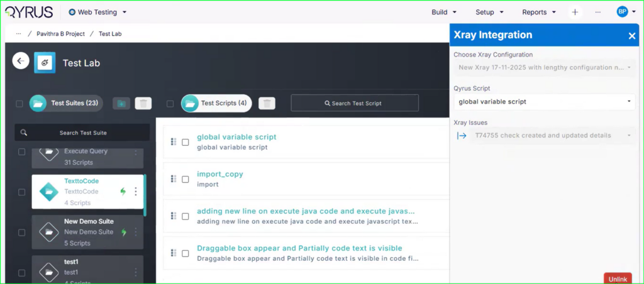The width and height of the screenshot is (644, 284).
Task: Click the New Demo Suite folder icon
Action: coord(49,232)
